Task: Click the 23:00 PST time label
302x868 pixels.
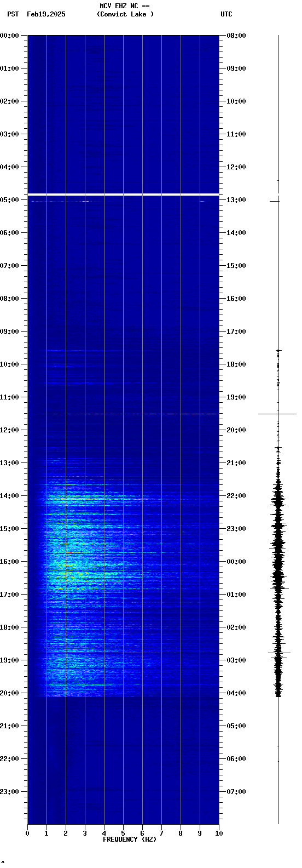Action: coord(9,792)
